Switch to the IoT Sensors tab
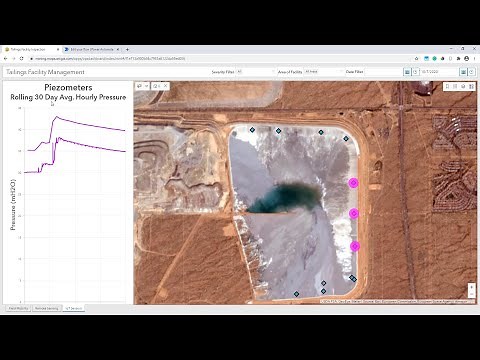 (x=74, y=308)
